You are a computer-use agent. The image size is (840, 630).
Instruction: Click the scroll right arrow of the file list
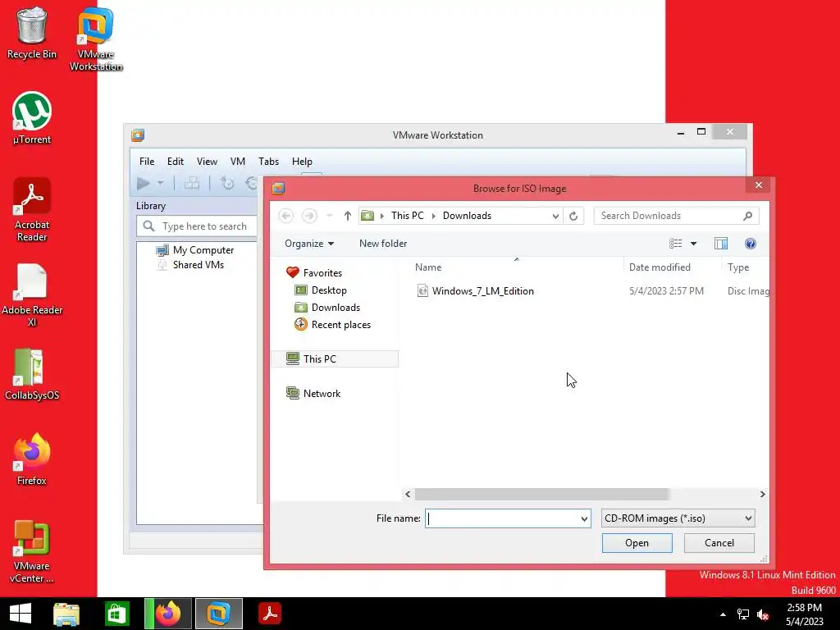pyautogui.click(x=762, y=494)
